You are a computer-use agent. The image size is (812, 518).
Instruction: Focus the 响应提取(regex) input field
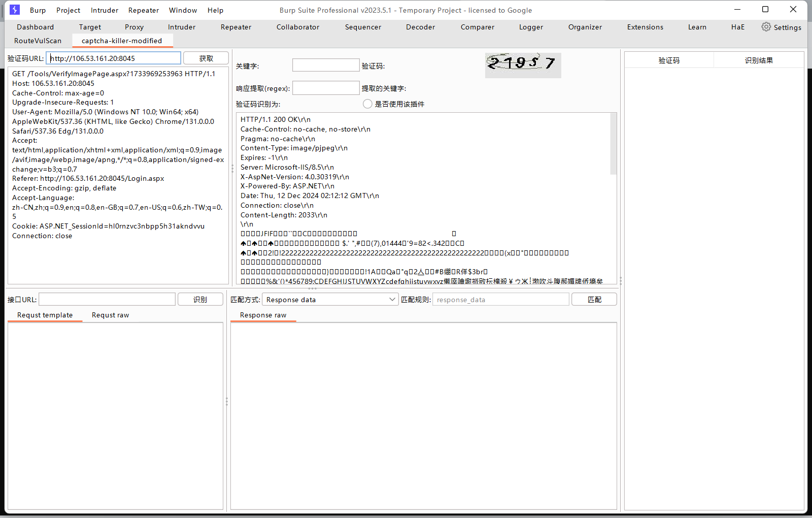[326, 88]
